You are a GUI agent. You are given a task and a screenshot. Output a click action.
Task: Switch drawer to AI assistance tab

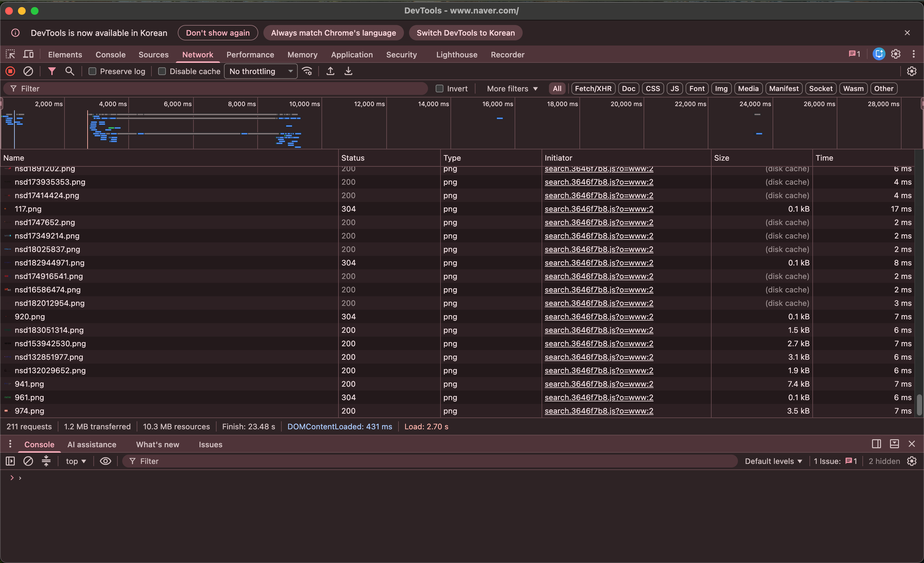(x=92, y=444)
